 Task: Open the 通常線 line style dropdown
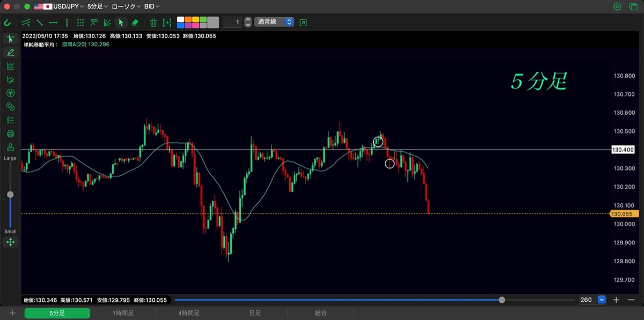[274, 23]
